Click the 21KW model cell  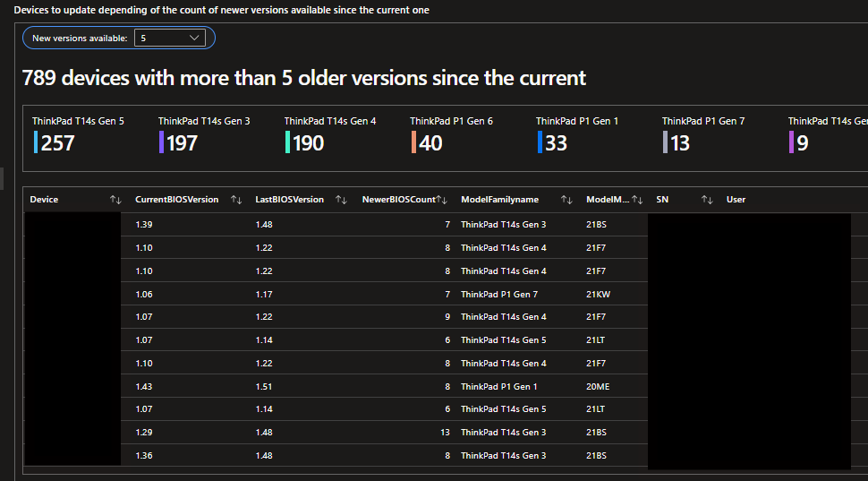(598, 295)
